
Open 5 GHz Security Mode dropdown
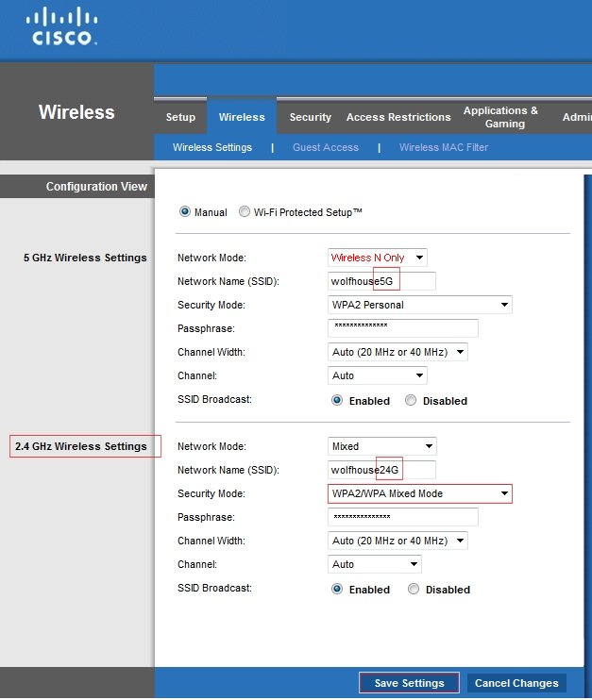[419, 305]
